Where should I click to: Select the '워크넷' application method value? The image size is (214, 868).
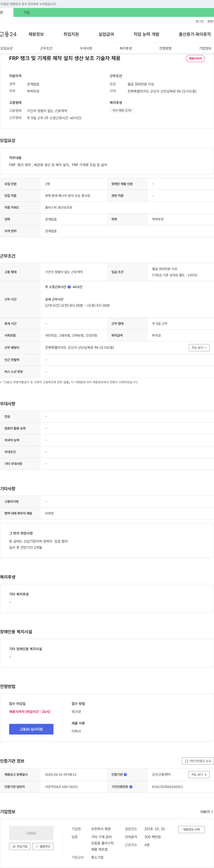point(76,711)
